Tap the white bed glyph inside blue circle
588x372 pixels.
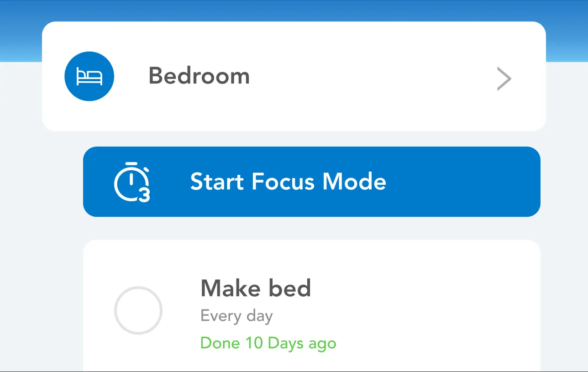tap(89, 76)
